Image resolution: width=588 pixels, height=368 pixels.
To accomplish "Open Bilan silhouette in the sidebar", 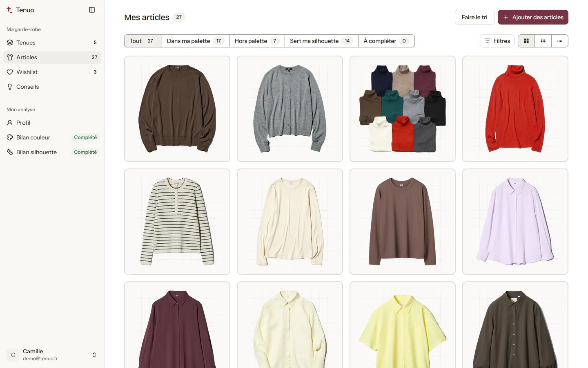I will click(52, 152).
